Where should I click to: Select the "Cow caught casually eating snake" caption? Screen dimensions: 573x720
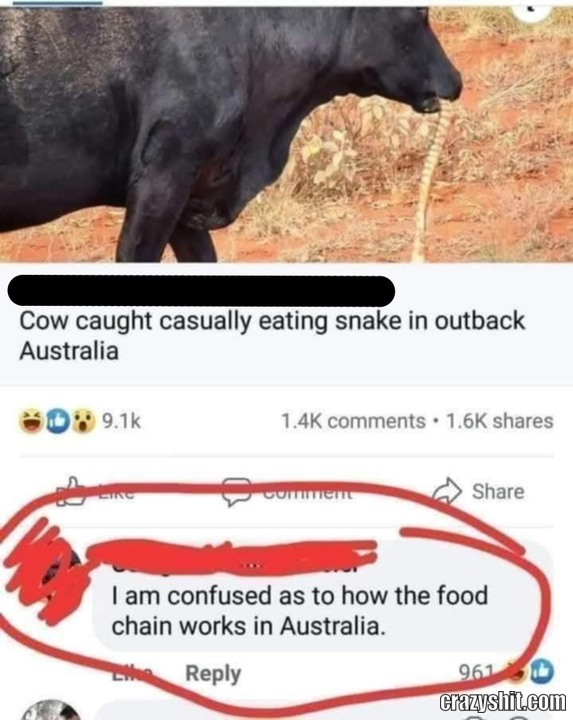pos(272,336)
